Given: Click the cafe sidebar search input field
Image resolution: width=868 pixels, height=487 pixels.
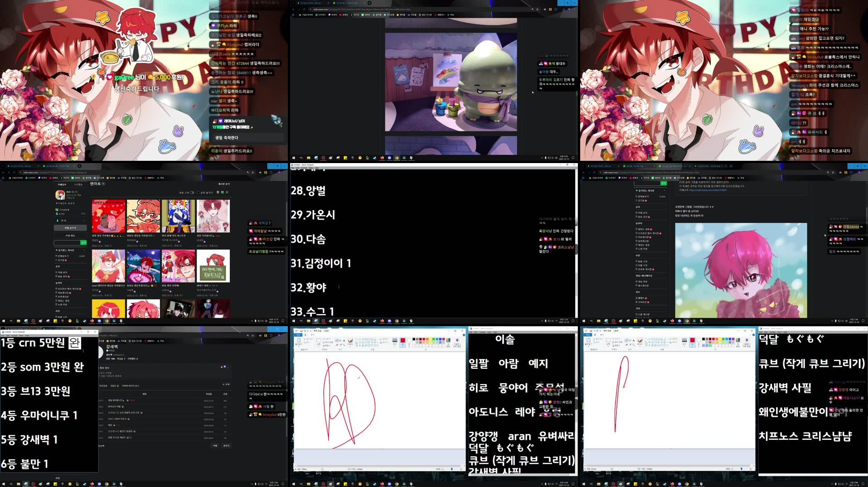Looking at the screenshot, I should (67, 242).
